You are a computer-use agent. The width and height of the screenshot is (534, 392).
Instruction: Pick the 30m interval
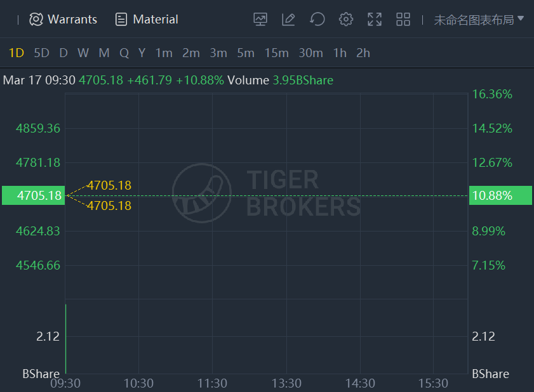(x=310, y=53)
